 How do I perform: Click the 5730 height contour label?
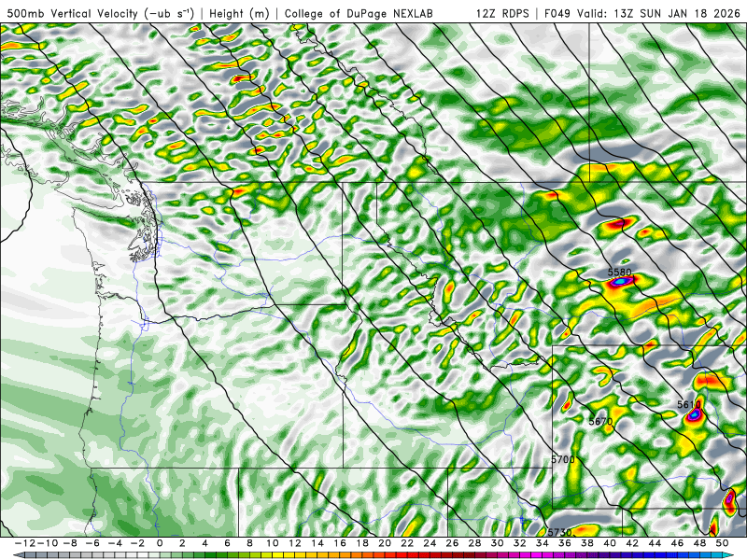[x=559, y=532]
